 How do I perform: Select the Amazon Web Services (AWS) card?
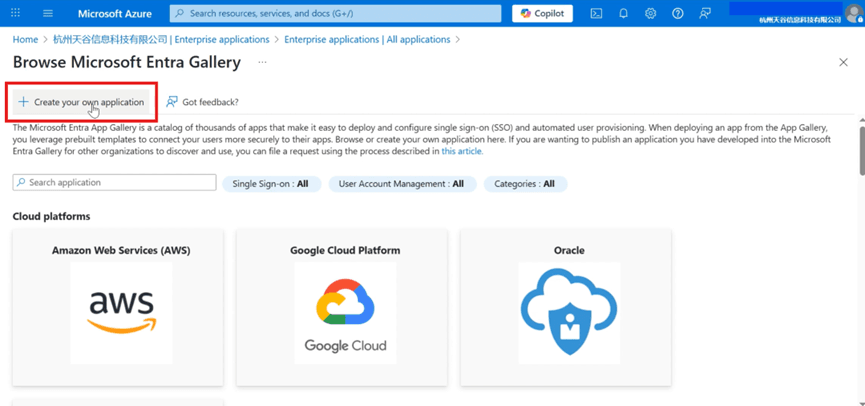point(118,307)
